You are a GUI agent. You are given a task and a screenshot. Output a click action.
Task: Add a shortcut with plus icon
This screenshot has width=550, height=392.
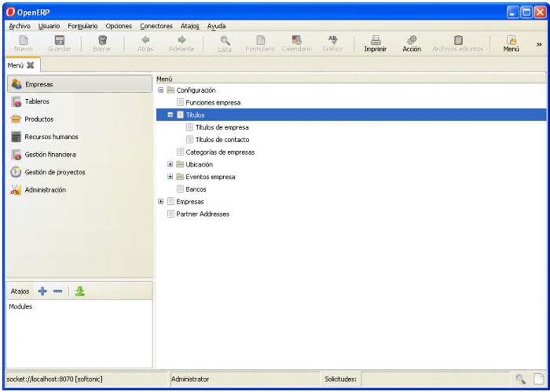[x=43, y=291]
